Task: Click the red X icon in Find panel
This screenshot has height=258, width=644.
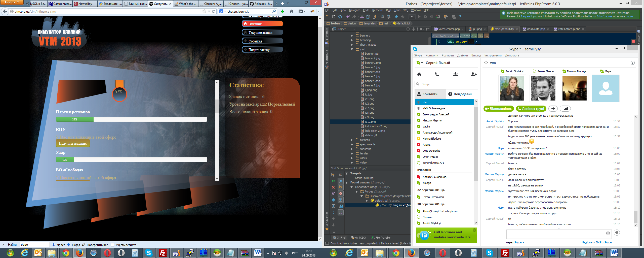Action: pyautogui.click(x=333, y=187)
